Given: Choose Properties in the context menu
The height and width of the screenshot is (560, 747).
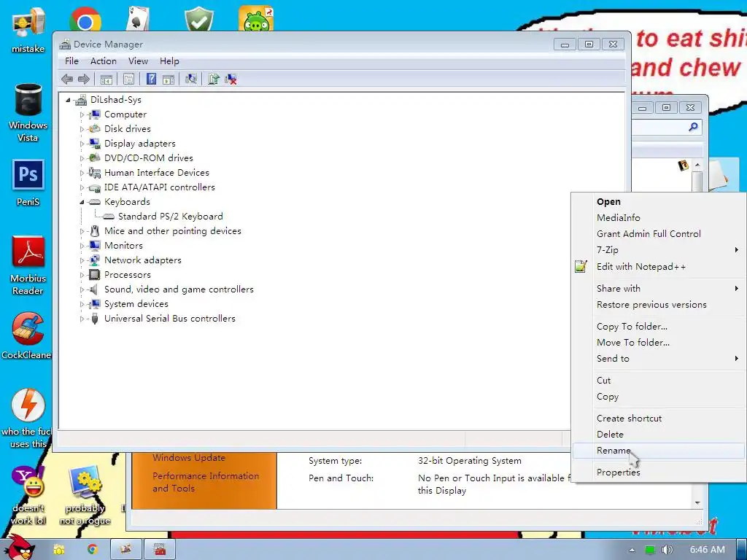Looking at the screenshot, I should coord(659,472).
